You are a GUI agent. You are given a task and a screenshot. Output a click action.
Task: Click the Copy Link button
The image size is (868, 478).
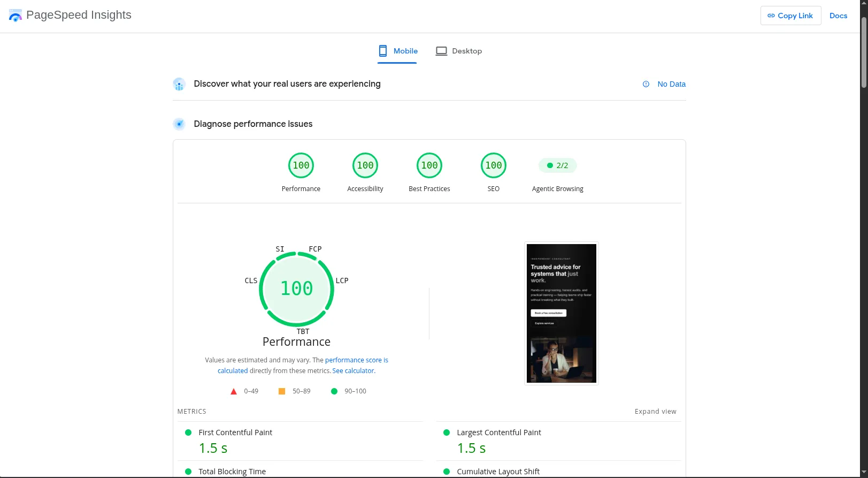coord(790,16)
